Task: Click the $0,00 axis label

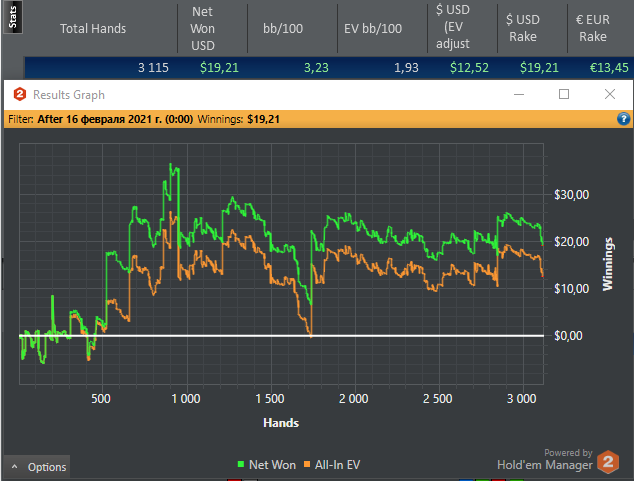Action: pos(568,335)
